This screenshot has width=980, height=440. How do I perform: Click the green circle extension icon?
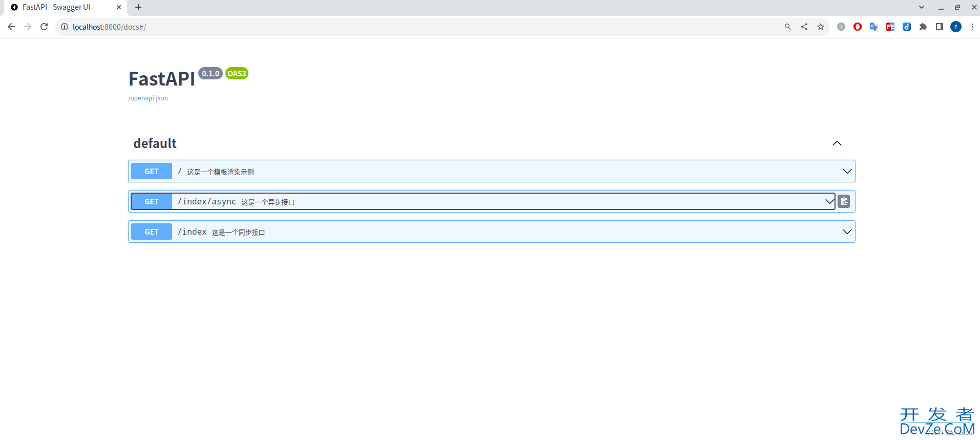tap(841, 27)
